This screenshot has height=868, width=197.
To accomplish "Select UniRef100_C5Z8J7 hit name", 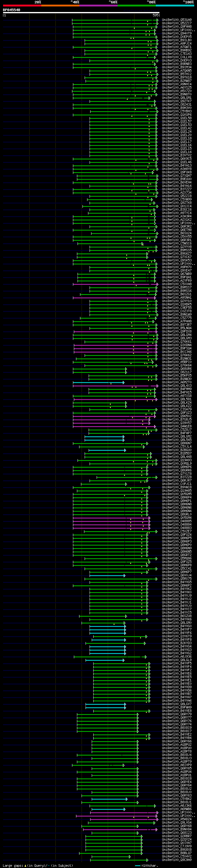I will (177, 430).
